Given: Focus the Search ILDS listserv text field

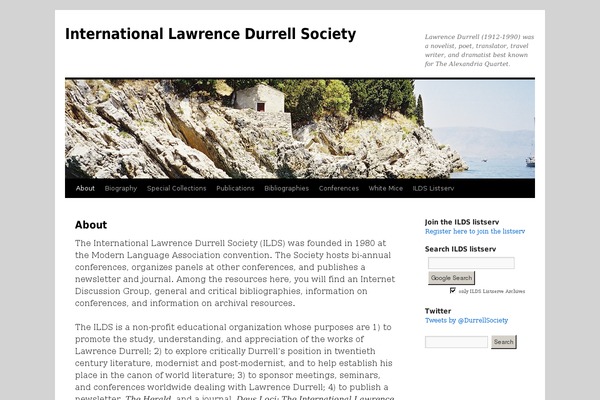Looking at the screenshot, I should (471, 263).
